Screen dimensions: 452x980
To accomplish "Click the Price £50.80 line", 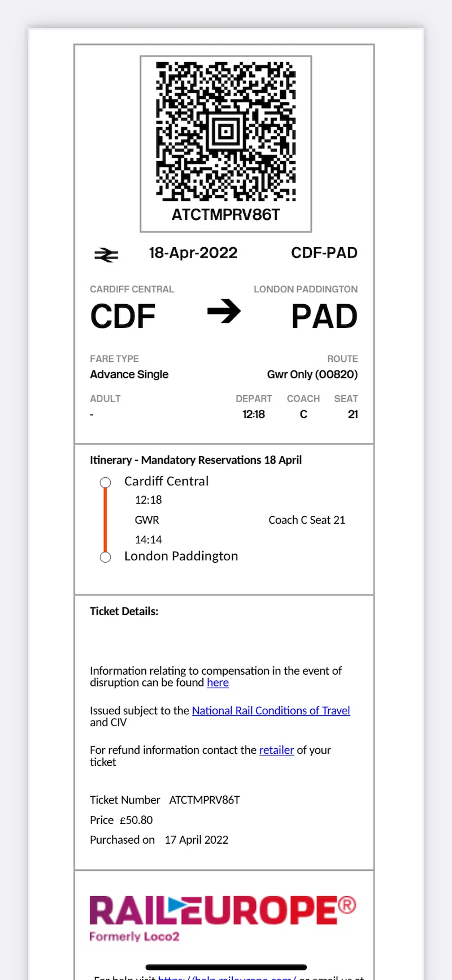I will 121,820.
